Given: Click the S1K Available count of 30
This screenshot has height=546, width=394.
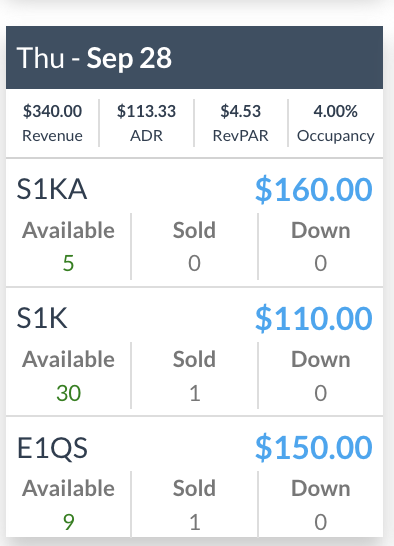Looking at the screenshot, I should 69,393.
